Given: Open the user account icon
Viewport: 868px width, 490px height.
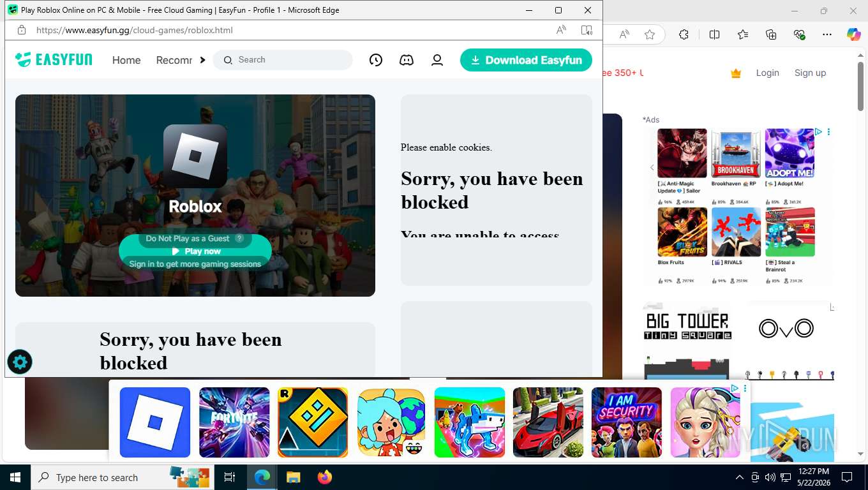Looking at the screenshot, I should [x=437, y=60].
